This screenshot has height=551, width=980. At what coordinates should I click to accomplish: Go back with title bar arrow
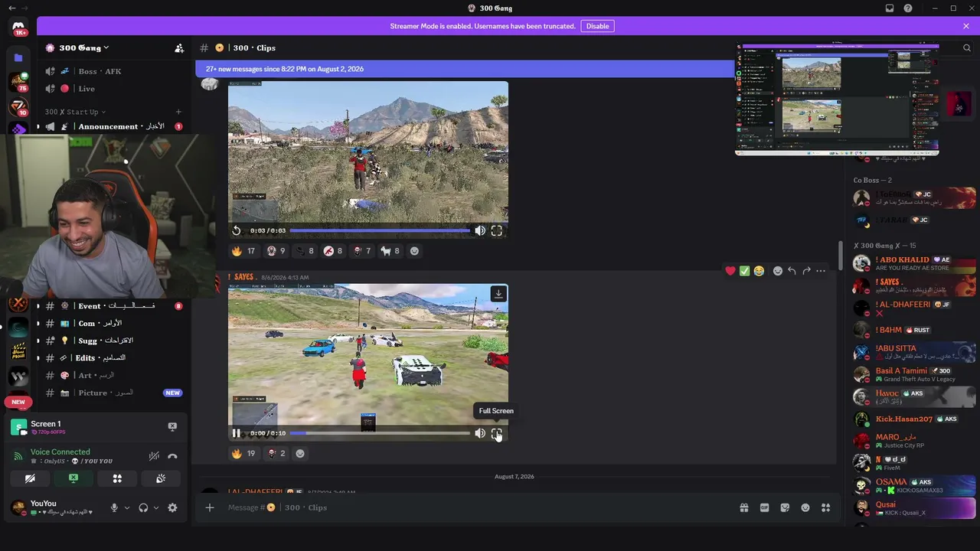click(11, 8)
